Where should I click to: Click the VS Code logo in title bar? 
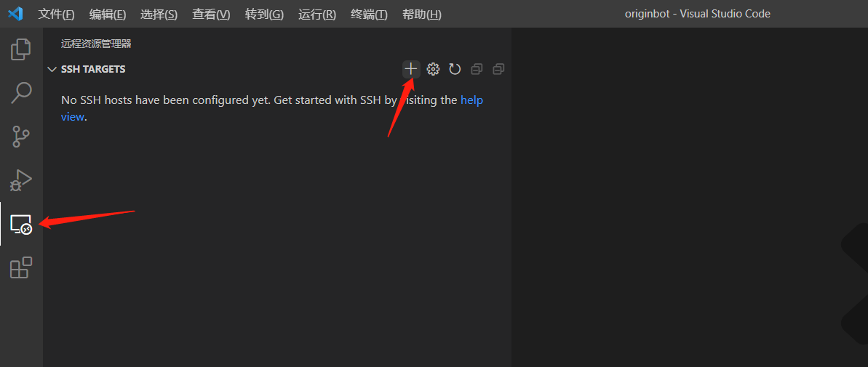(15, 14)
